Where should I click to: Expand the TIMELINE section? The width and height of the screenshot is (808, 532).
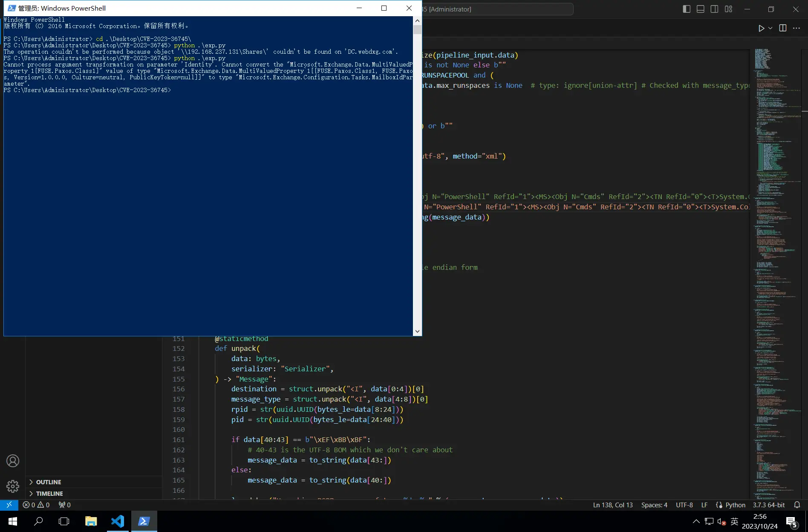tap(49, 494)
